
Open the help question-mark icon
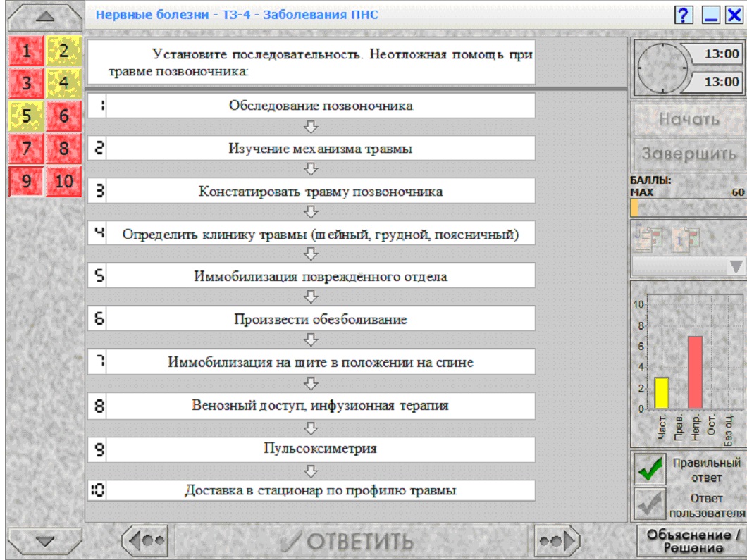[684, 15]
